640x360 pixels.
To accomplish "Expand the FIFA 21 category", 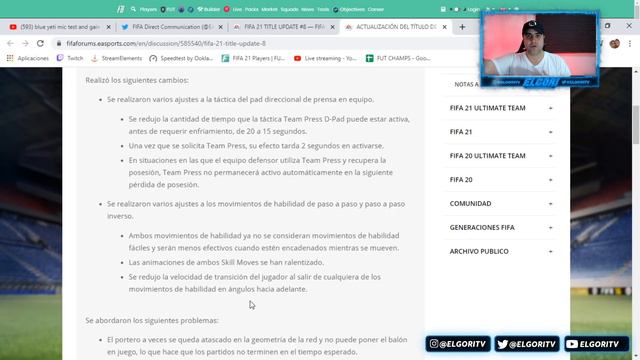I will click(x=501, y=132).
